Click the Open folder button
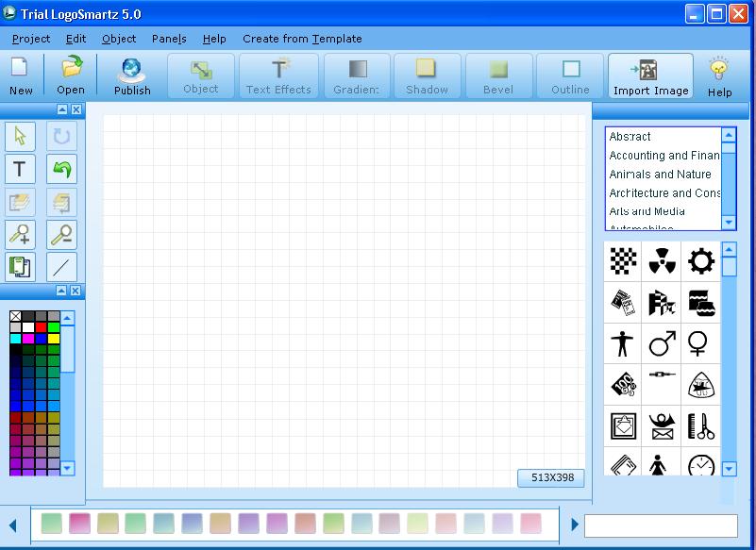 click(x=71, y=75)
